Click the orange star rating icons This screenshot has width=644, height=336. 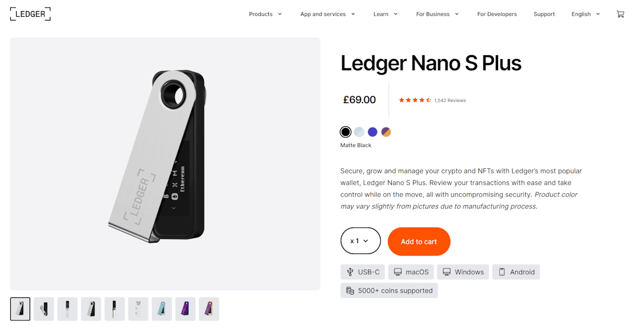coord(415,100)
